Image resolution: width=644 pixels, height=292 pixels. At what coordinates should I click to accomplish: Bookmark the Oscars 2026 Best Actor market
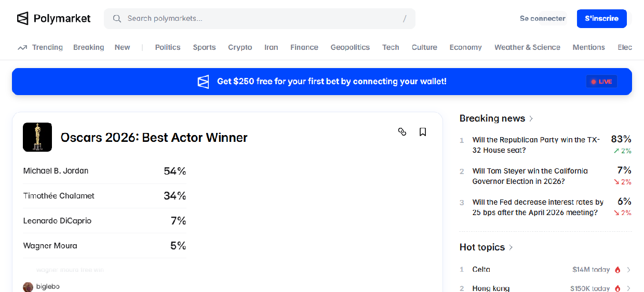(423, 132)
